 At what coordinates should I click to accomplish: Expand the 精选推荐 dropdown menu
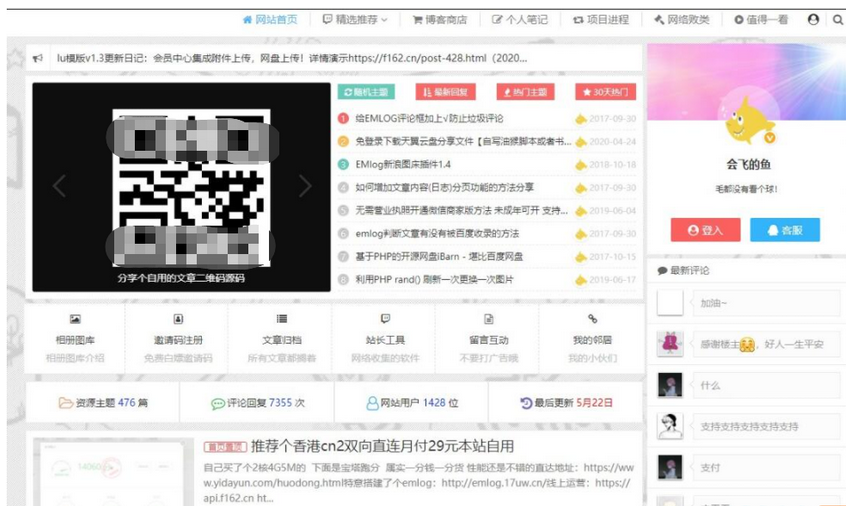coord(355,19)
